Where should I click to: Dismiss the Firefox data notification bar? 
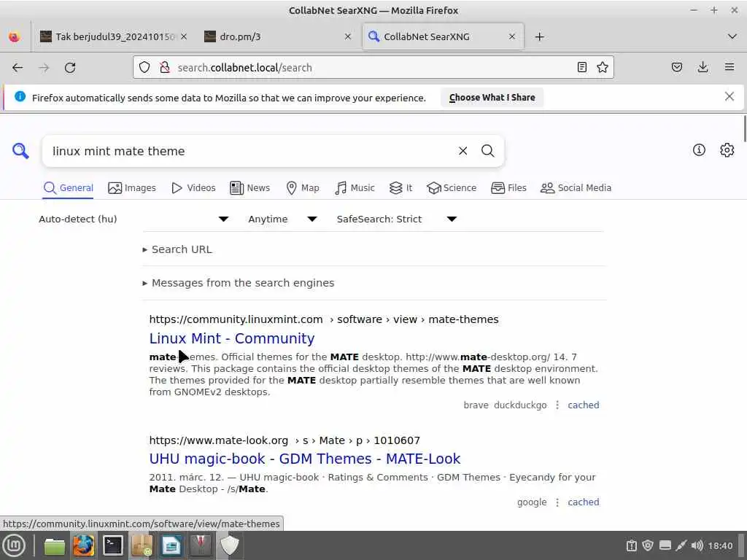729,97
